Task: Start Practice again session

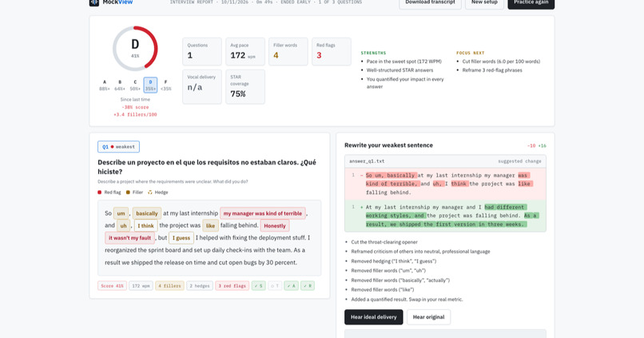Action: click(x=531, y=3)
